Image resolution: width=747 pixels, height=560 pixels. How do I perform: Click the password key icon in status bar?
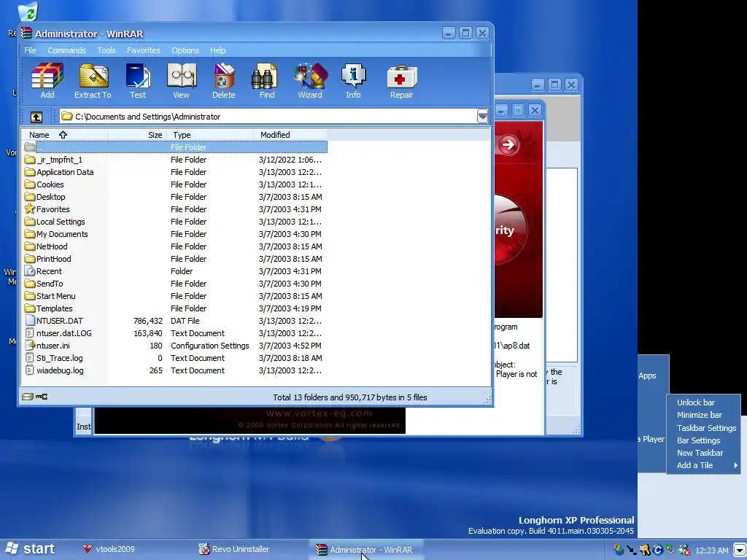tap(42, 397)
